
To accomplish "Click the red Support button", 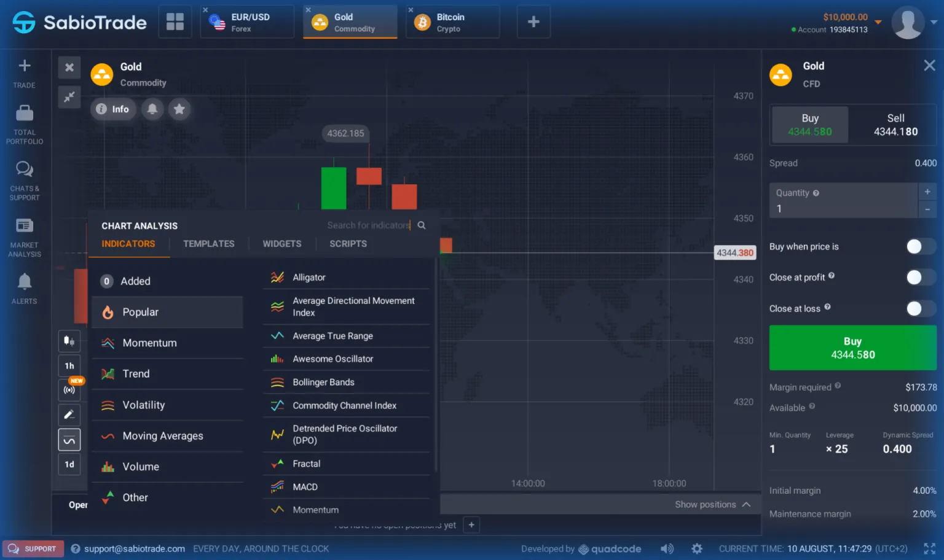I will 33,548.
